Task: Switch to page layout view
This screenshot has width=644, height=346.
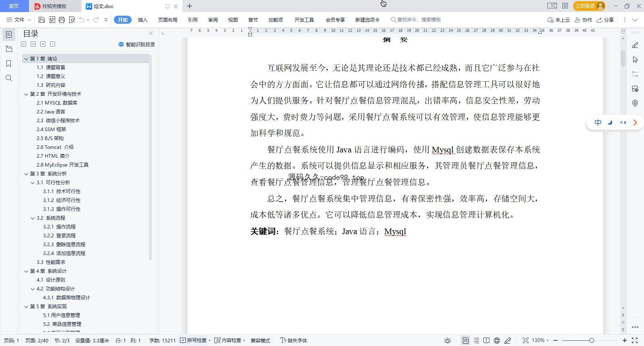Action: [465, 340]
